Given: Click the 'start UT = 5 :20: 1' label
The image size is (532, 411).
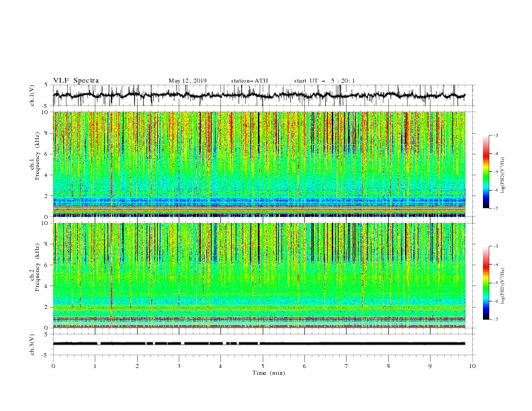Looking at the screenshot, I should point(324,81).
